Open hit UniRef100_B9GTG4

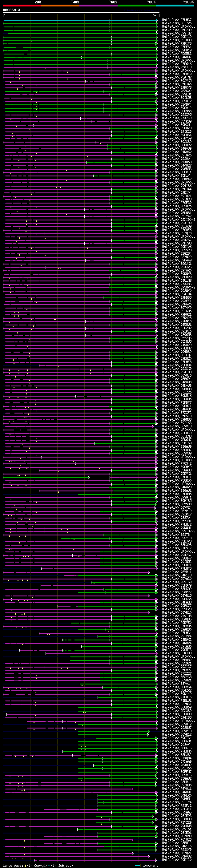click(176, 737)
